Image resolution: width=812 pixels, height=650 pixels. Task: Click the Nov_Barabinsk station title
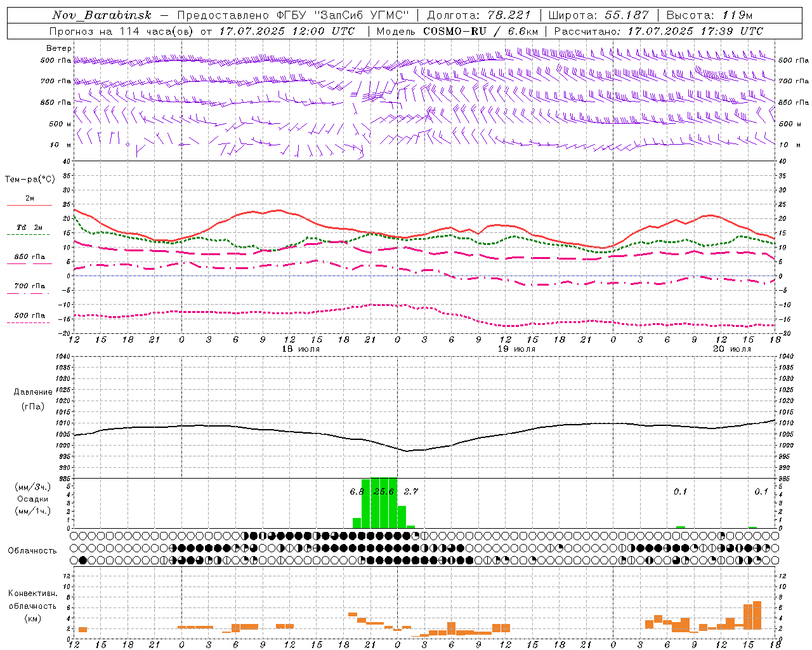[101, 15]
